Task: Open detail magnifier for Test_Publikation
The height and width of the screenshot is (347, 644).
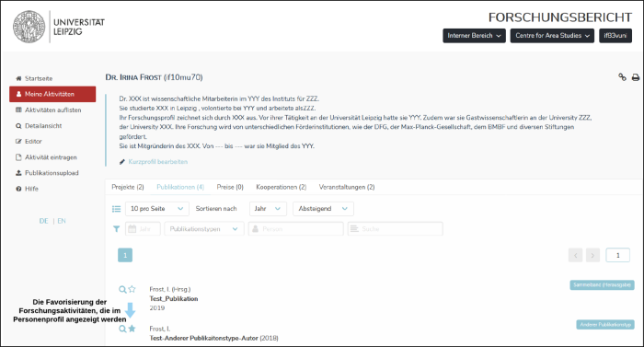Action: click(122, 289)
